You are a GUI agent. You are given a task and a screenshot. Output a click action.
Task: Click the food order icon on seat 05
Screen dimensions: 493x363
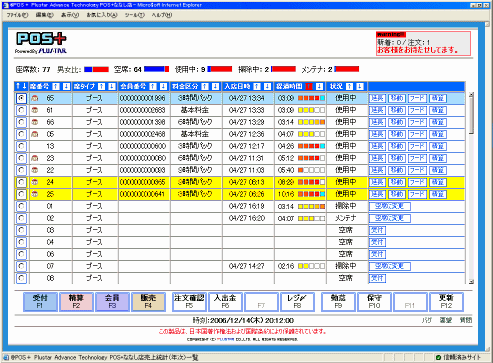click(x=35, y=134)
